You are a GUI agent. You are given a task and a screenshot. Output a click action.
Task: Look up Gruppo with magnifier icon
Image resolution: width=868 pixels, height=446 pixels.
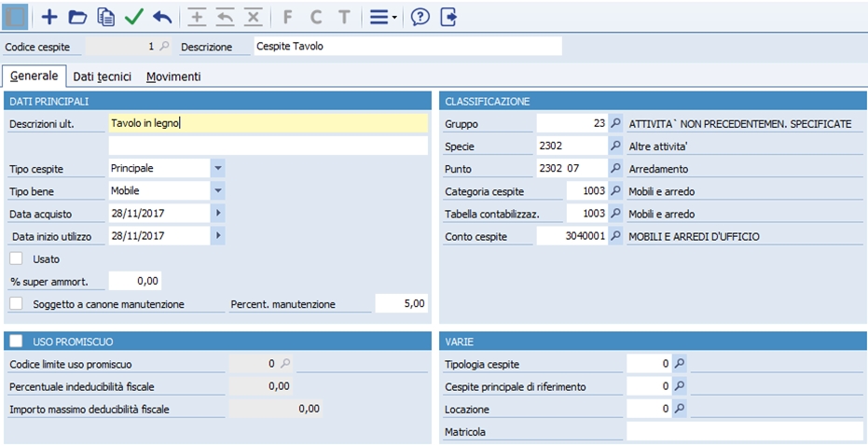[615, 123]
